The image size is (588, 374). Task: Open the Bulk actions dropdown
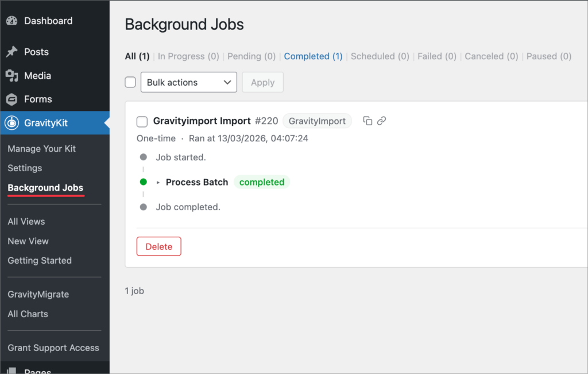tap(188, 82)
